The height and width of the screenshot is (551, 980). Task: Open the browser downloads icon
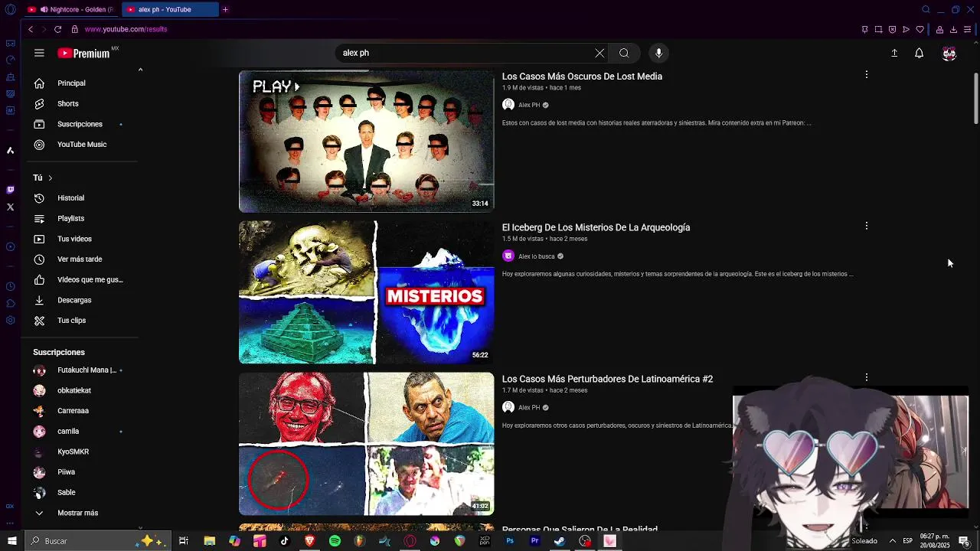pos(953,29)
